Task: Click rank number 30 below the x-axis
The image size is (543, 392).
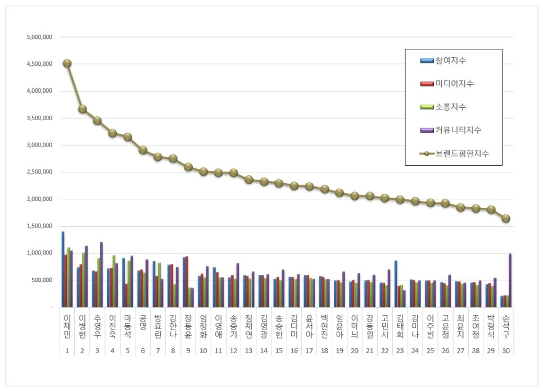Action: pyautogui.click(x=506, y=351)
